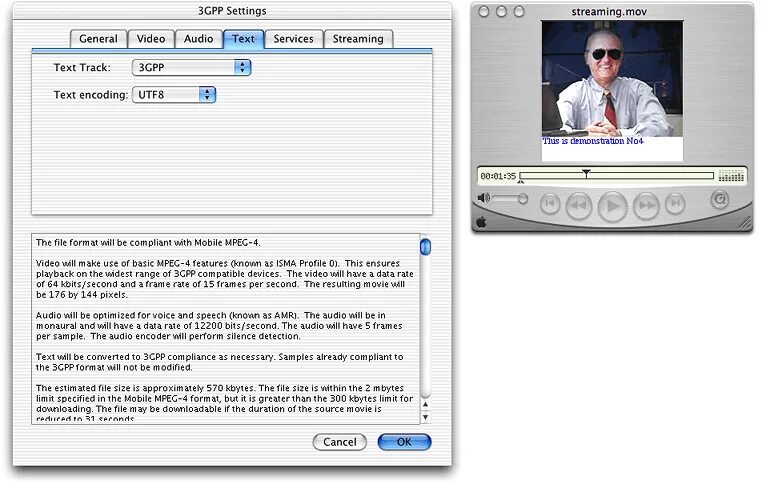
Task: Click the scroll down arrow in description box
Action: click(426, 417)
